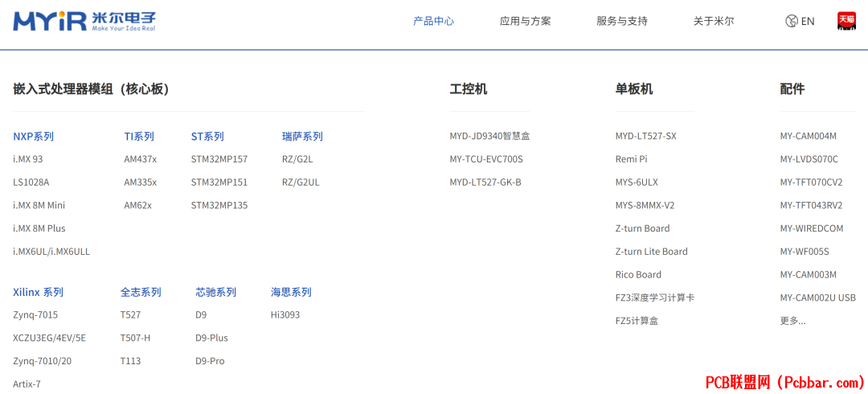This screenshot has height=394, width=868.
Task: Open MY-LVDS070C accessory
Action: (809, 159)
